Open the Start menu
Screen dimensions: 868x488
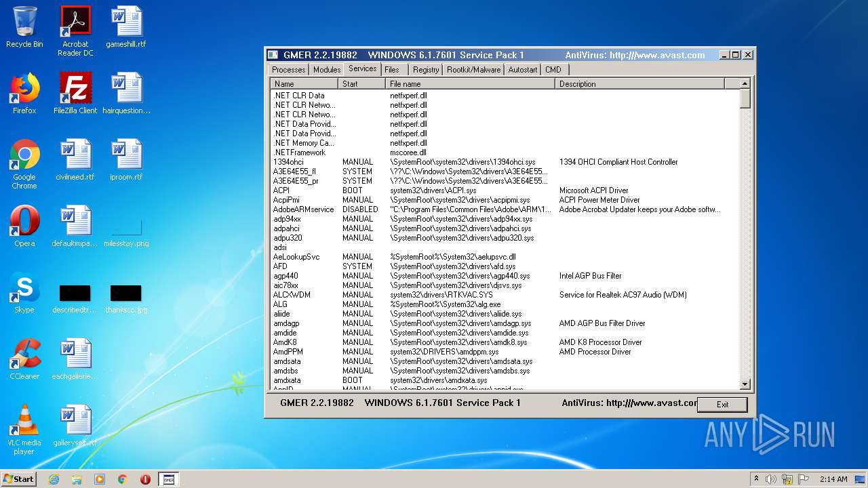pos(19,479)
